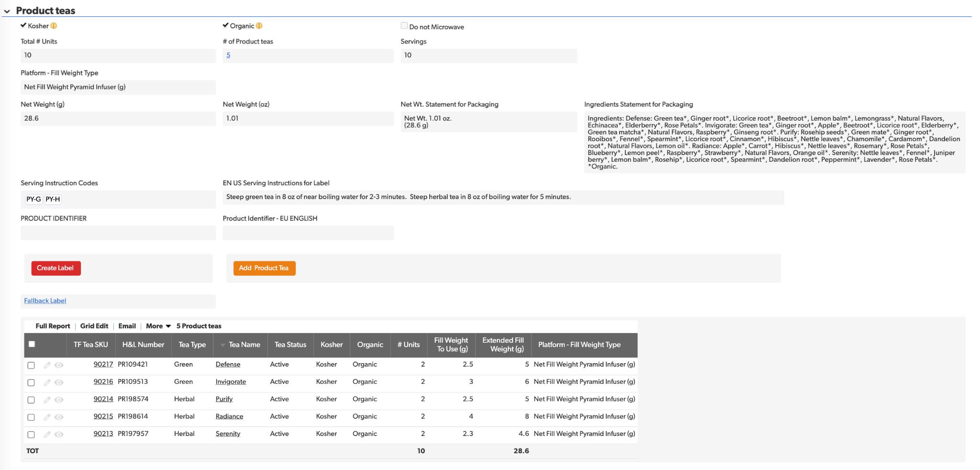
Task: View the Serenity record eye icon
Action: (59, 435)
